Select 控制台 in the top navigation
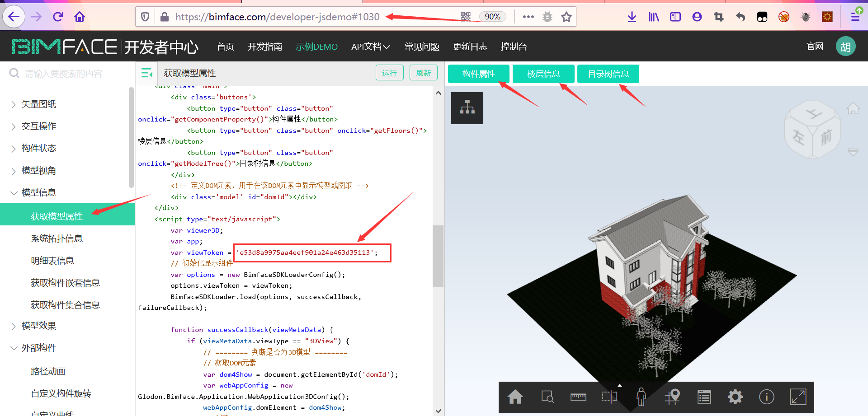The height and width of the screenshot is (416, 868). click(x=514, y=47)
